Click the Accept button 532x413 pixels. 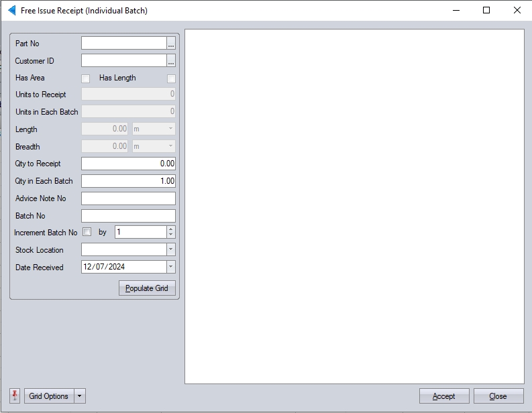click(444, 396)
